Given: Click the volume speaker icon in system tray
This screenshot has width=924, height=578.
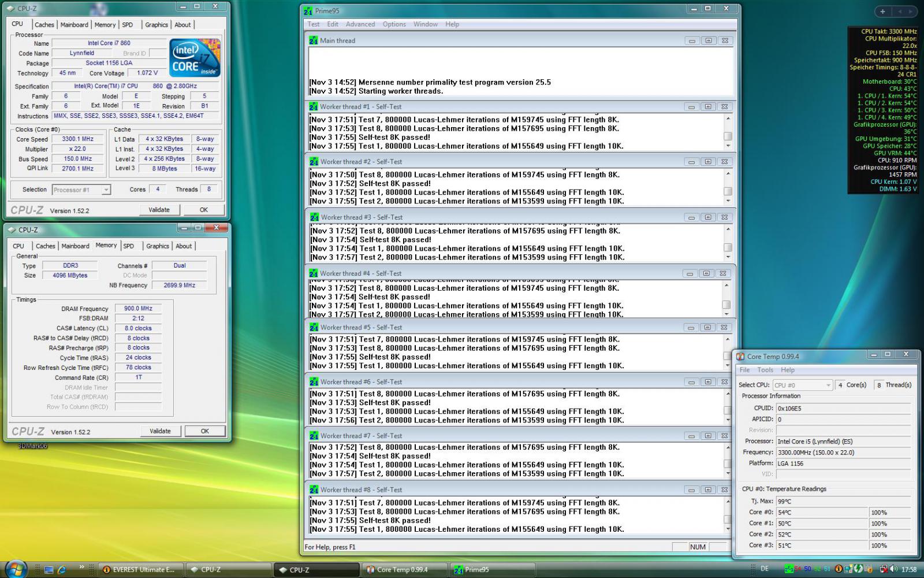Looking at the screenshot, I should [x=893, y=569].
